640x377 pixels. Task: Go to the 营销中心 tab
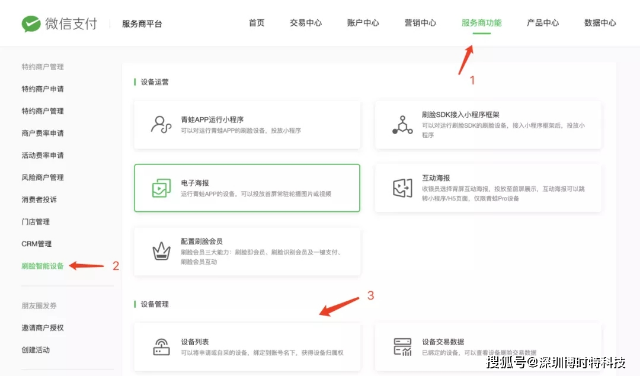point(420,23)
